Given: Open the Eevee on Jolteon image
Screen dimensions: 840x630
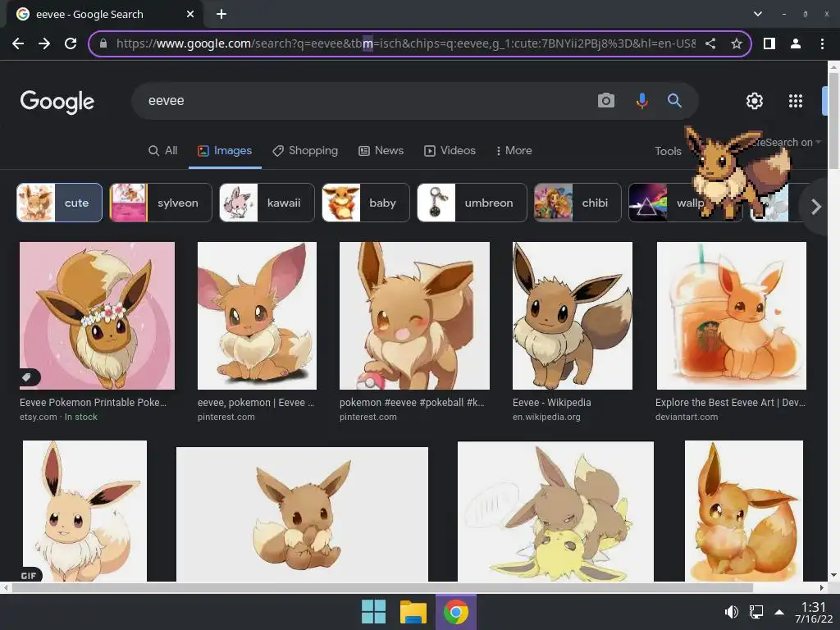Looking at the screenshot, I should point(555,512).
